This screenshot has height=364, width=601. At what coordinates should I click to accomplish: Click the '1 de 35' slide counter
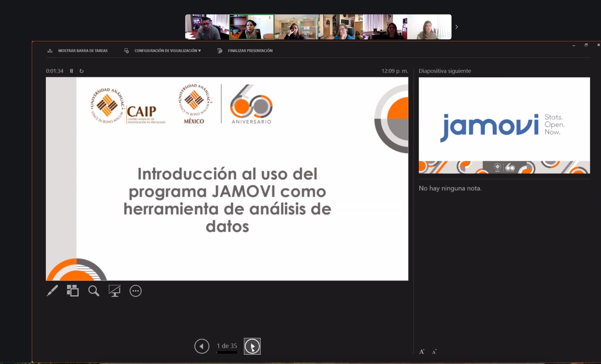(x=227, y=346)
